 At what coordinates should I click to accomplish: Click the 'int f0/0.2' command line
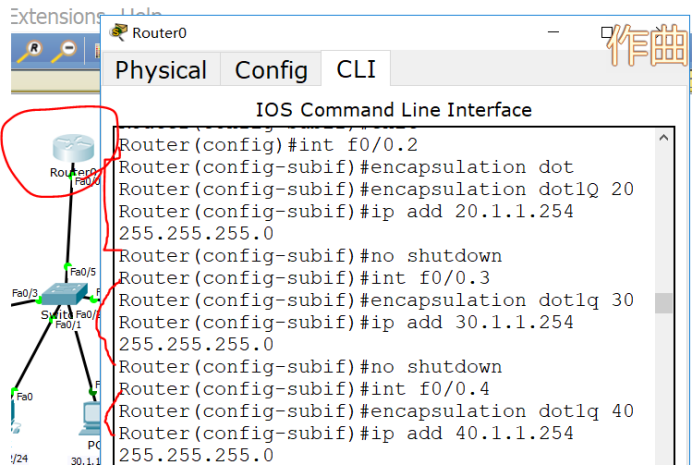pos(268,145)
